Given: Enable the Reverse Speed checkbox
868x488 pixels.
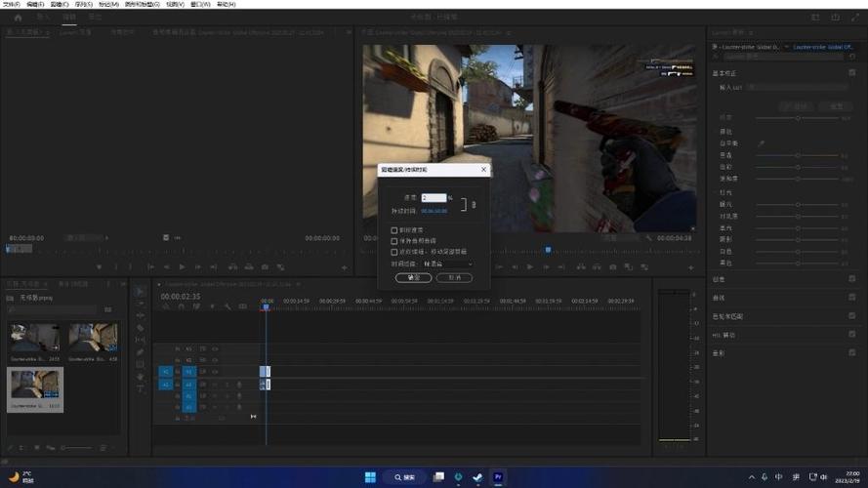Looking at the screenshot, I should coord(394,230).
